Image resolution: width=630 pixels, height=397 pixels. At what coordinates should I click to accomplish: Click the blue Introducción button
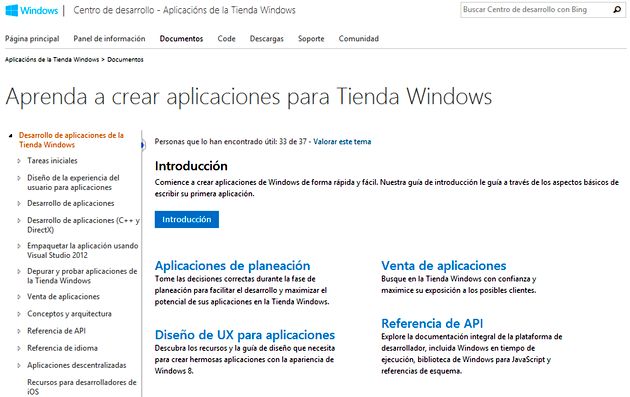pos(187,219)
